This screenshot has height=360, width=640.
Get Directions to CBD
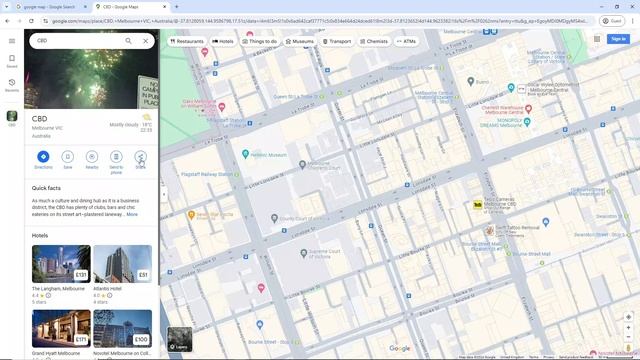43,160
